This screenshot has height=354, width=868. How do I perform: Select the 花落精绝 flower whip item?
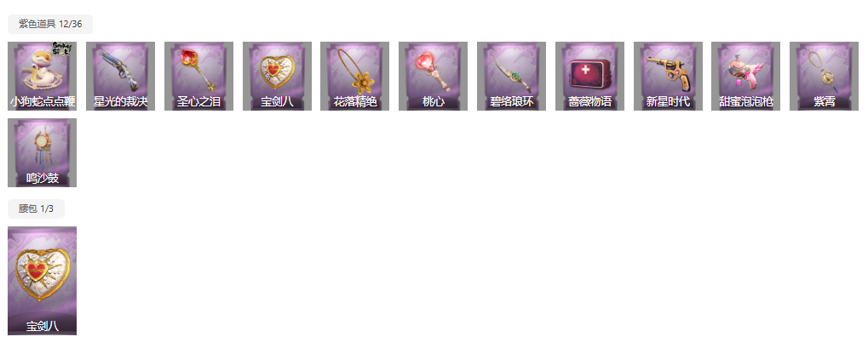point(355,76)
